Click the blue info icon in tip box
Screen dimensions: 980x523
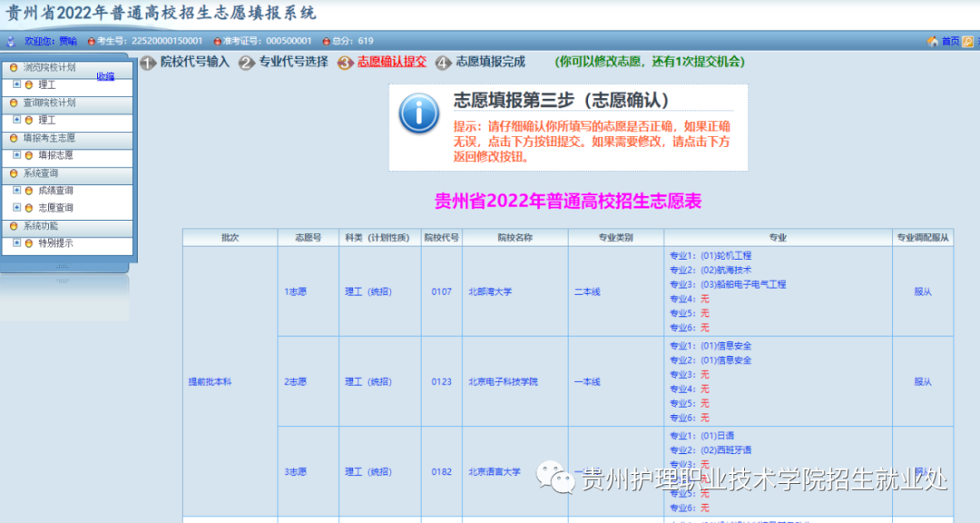tap(418, 113)
